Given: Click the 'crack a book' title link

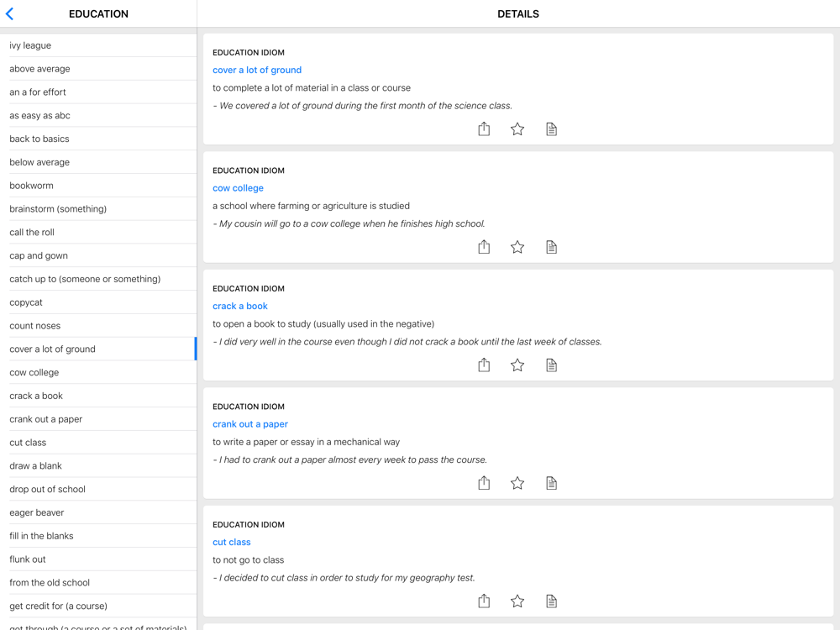Looking at the screenshot, I should 240,306.
